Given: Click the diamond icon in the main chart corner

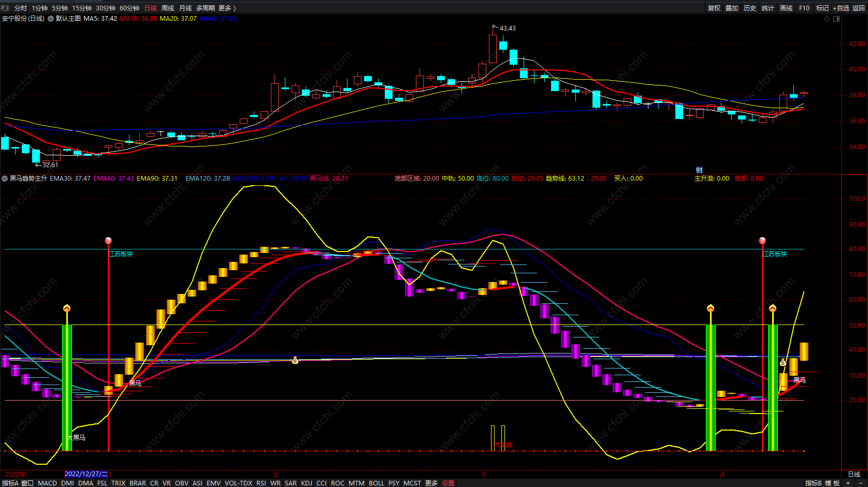Looking at the screenshot, I should [x=827, y=19].
